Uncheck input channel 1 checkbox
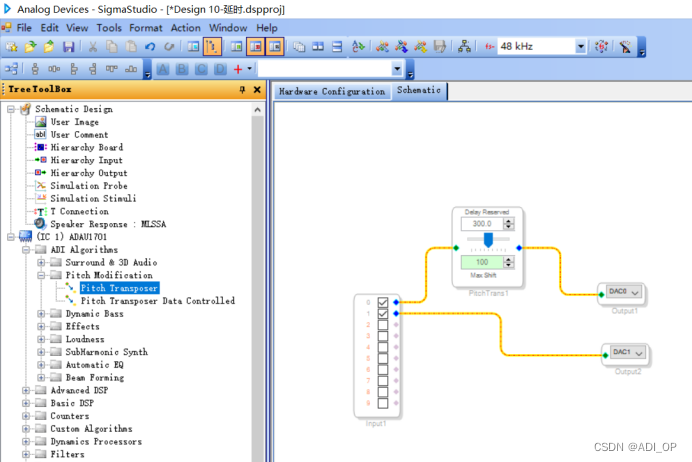Viewport: 692px width, 462px height. click(x=383, y=314)
